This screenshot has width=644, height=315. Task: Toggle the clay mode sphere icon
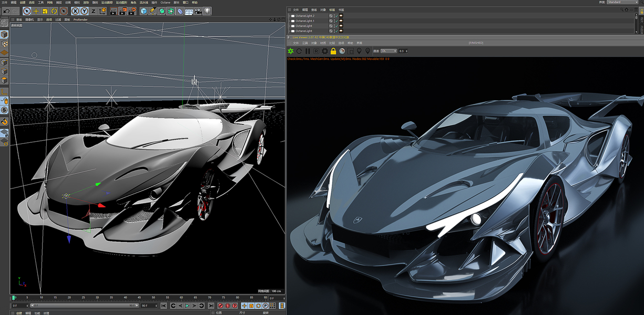click(342, 51)
